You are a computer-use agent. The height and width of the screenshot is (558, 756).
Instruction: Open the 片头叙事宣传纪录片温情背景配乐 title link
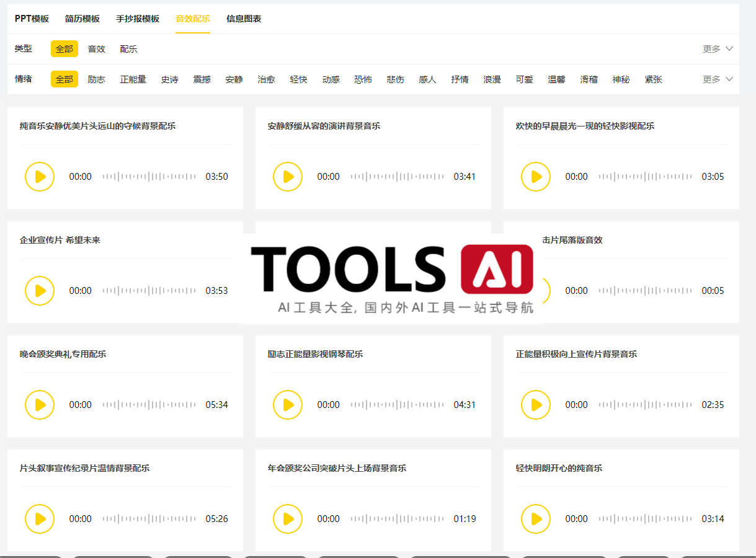(x=84, y=468)
